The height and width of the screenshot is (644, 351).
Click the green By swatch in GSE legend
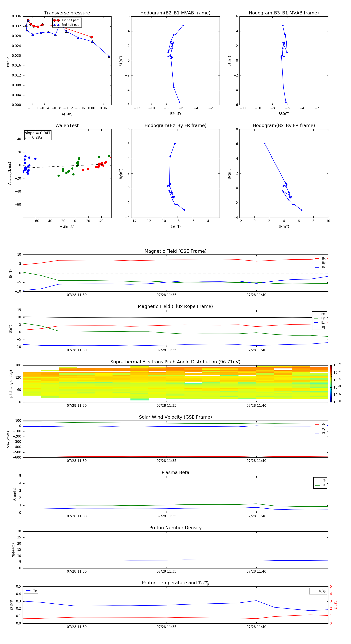point(317,263)
